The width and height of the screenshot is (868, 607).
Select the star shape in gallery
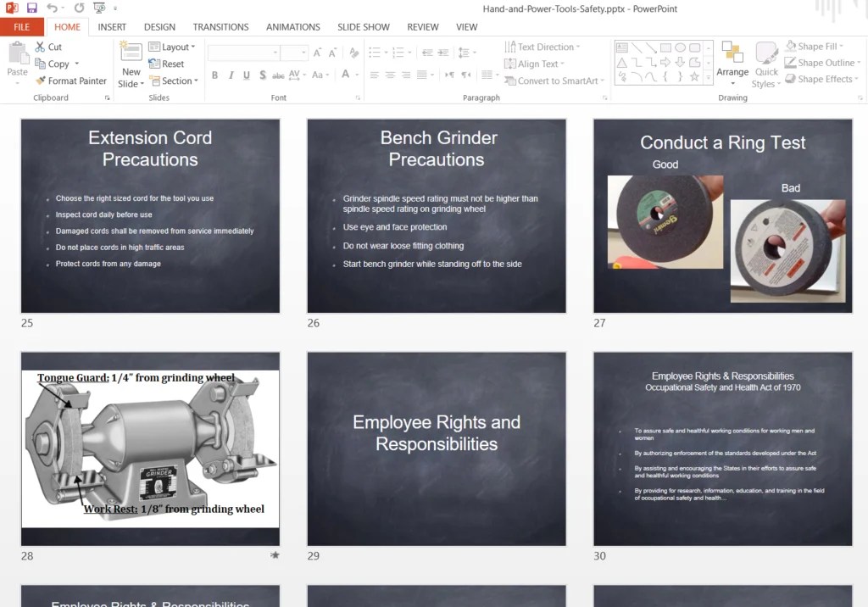coord(694,77)
